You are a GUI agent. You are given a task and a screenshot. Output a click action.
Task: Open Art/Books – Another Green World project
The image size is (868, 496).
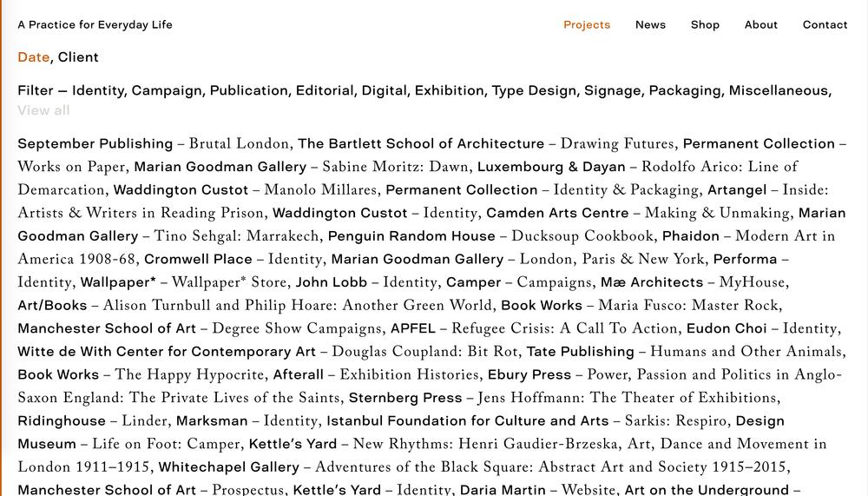[254, 306]
